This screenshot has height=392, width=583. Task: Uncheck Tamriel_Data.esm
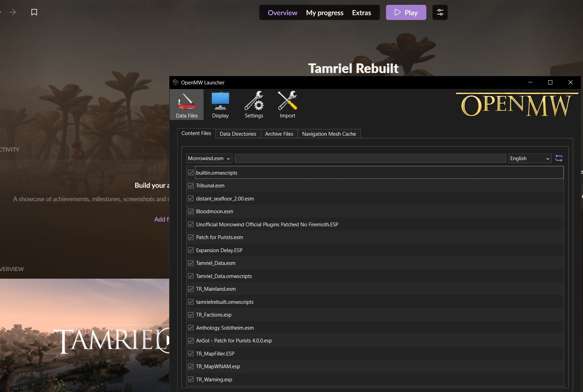(x=191, y=263)
